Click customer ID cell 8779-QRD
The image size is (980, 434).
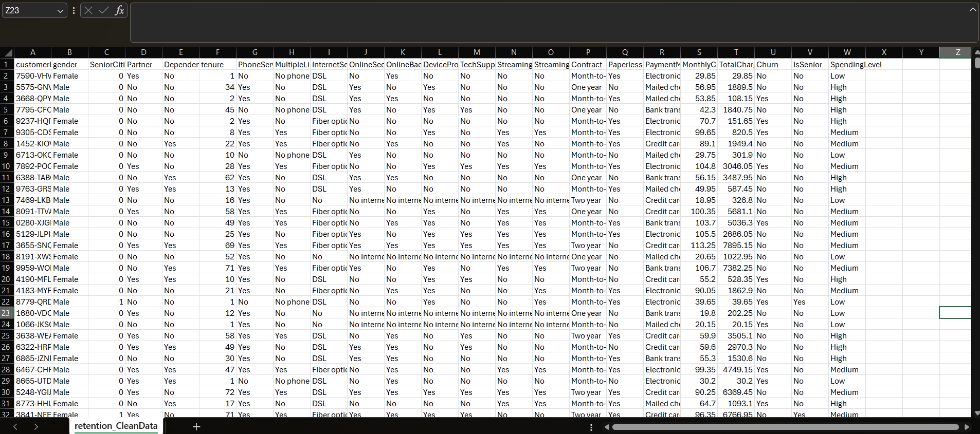click(33, 302)
